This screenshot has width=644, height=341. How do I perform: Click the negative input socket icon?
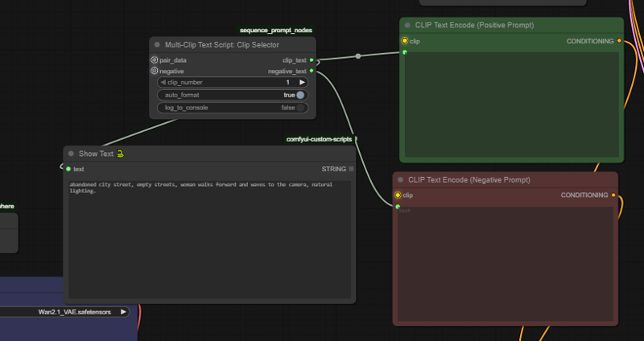(x=155, y=71)
